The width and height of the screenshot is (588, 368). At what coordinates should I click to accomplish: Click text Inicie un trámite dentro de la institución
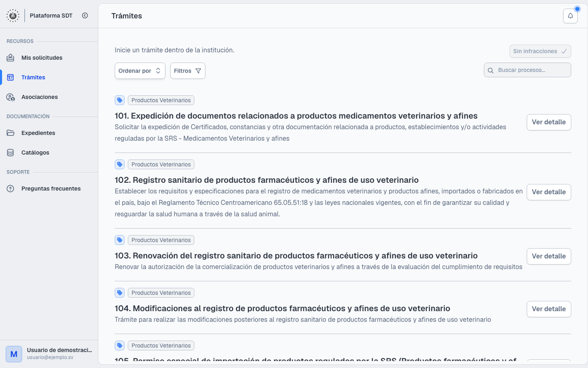pos(174,50)
